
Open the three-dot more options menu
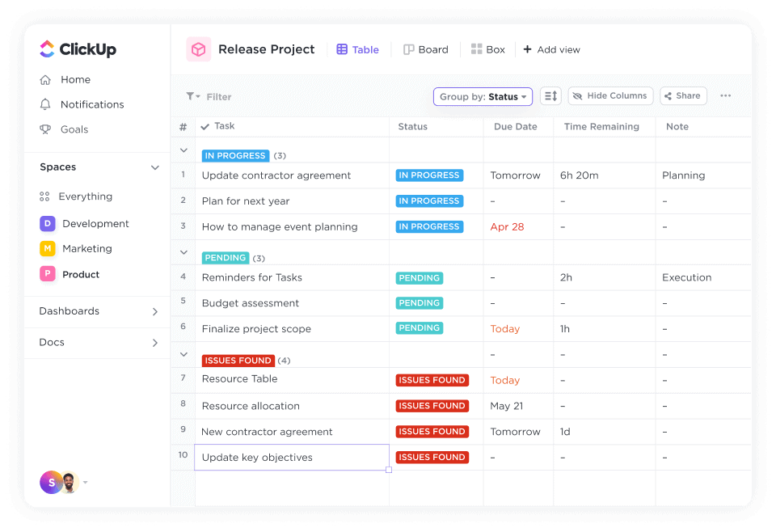tap(726, 96)
